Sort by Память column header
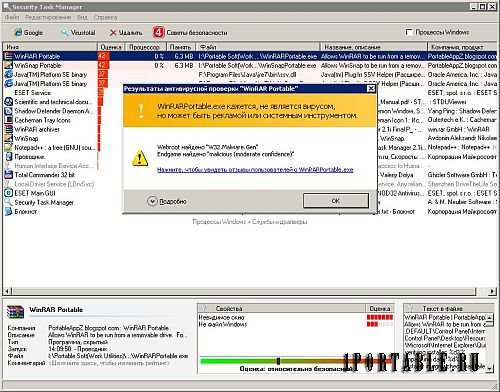This screenshot has width=500, height=392. (x=180, y=47)
